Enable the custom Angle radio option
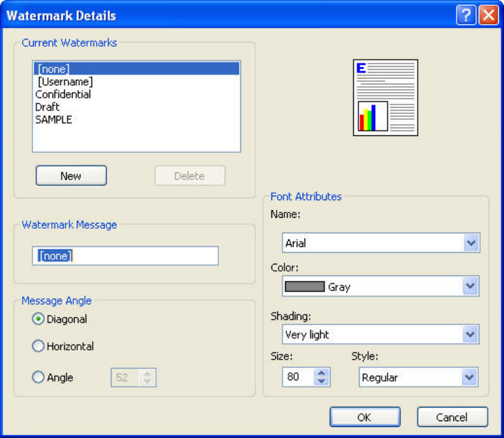504x438 pixels. pyautogui.click(x=38, y=377)
